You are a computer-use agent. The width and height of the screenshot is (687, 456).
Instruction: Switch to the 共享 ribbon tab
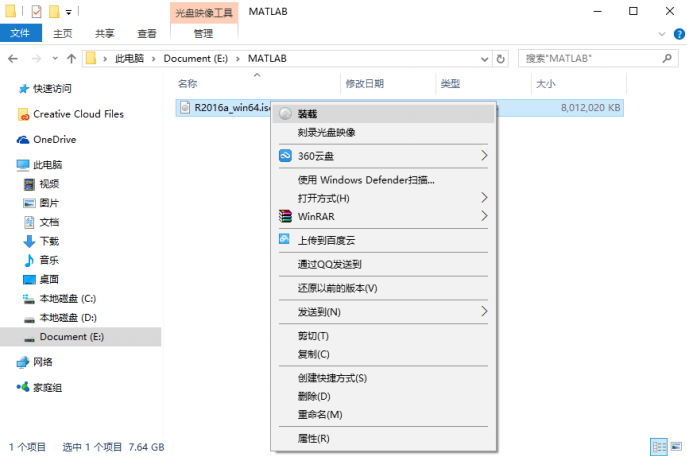click(105, 33)
